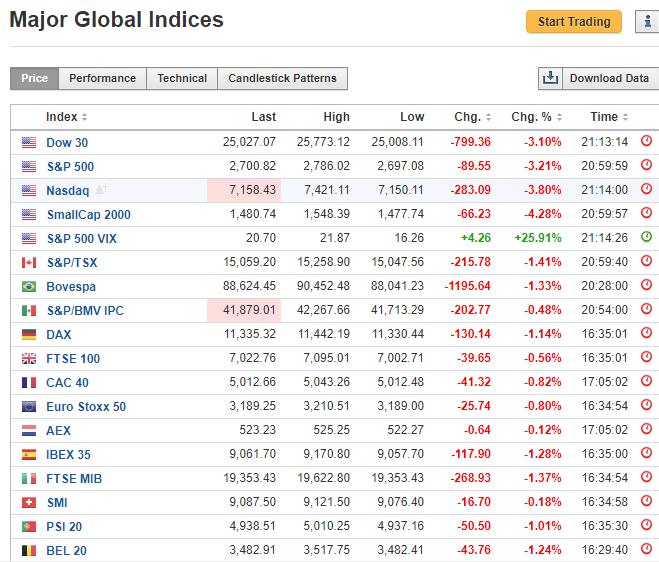The image size is (659, 562).
Task: Sort the table by Index column
Action: 66,116
